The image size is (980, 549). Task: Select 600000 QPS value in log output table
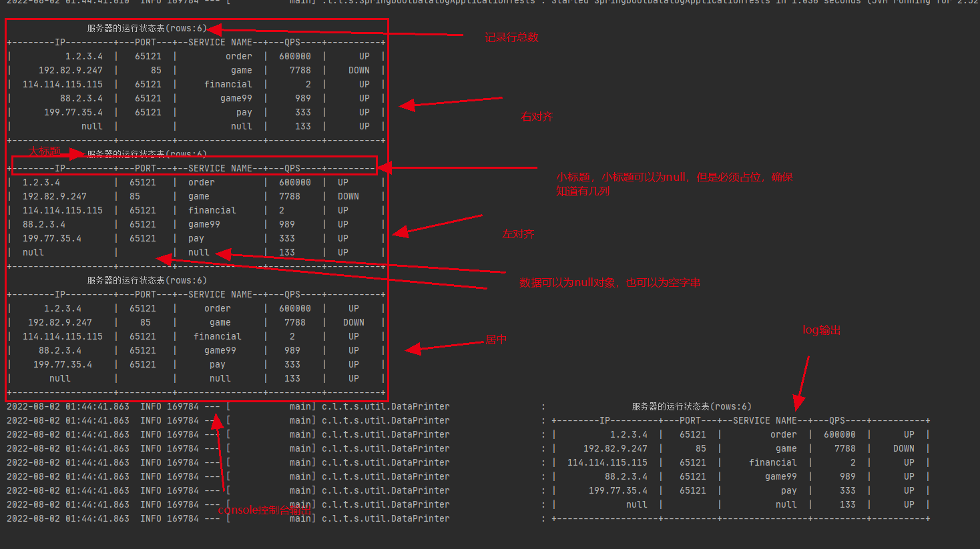coord(840,434)
